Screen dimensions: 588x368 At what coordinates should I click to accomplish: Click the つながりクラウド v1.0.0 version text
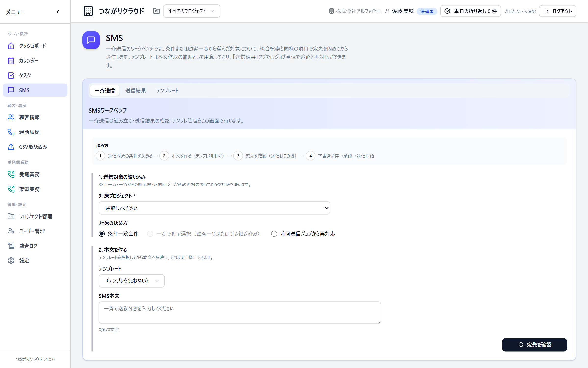point(35,359)
